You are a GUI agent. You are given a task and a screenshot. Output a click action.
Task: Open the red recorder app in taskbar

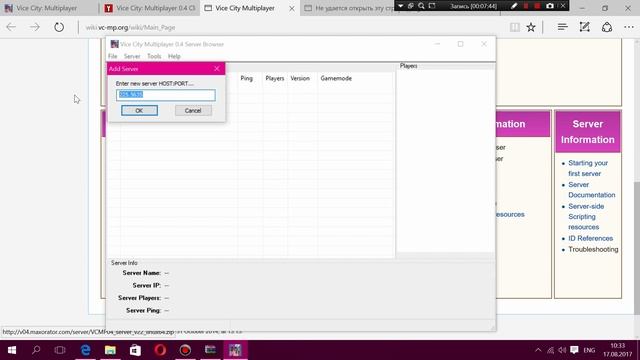(185, 350)
